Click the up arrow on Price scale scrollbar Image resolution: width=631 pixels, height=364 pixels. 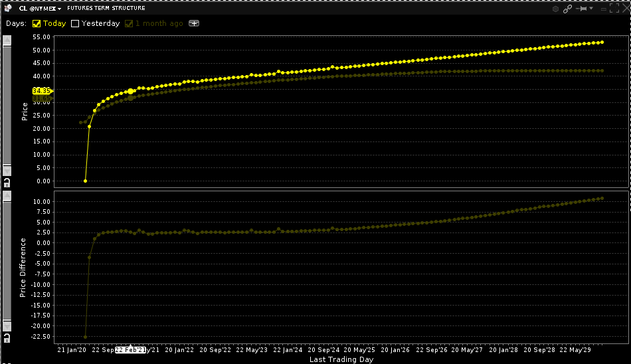pos(7,41)
